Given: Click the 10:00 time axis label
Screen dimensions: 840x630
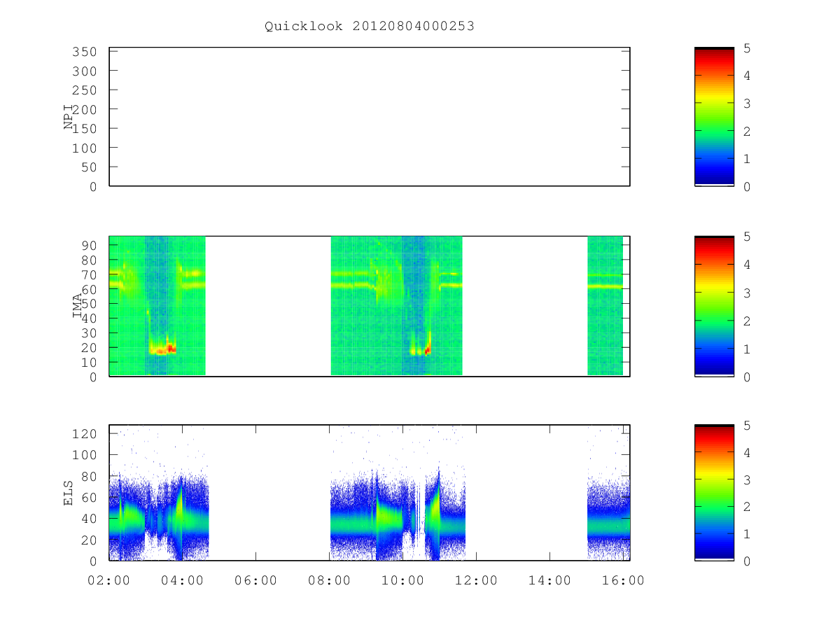Looking at the screenshot, I should tap(403, 580).
